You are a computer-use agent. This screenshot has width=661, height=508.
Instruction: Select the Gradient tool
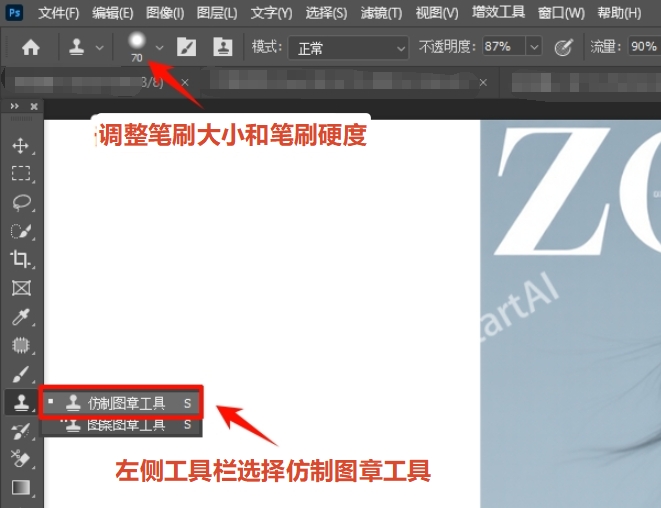click(21, 488)
